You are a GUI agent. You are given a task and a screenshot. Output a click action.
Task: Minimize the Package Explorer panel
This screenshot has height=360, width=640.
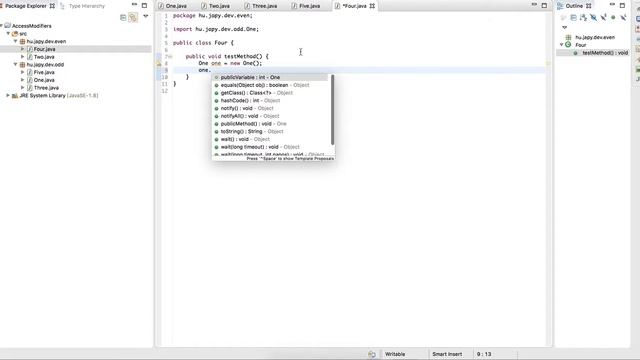[x=134, y=4]
